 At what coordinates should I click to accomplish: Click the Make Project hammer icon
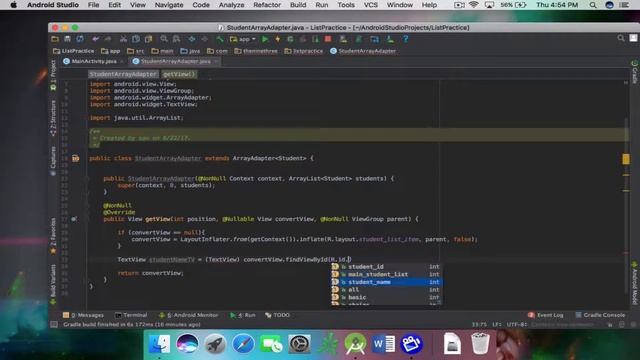pos(220,39)
